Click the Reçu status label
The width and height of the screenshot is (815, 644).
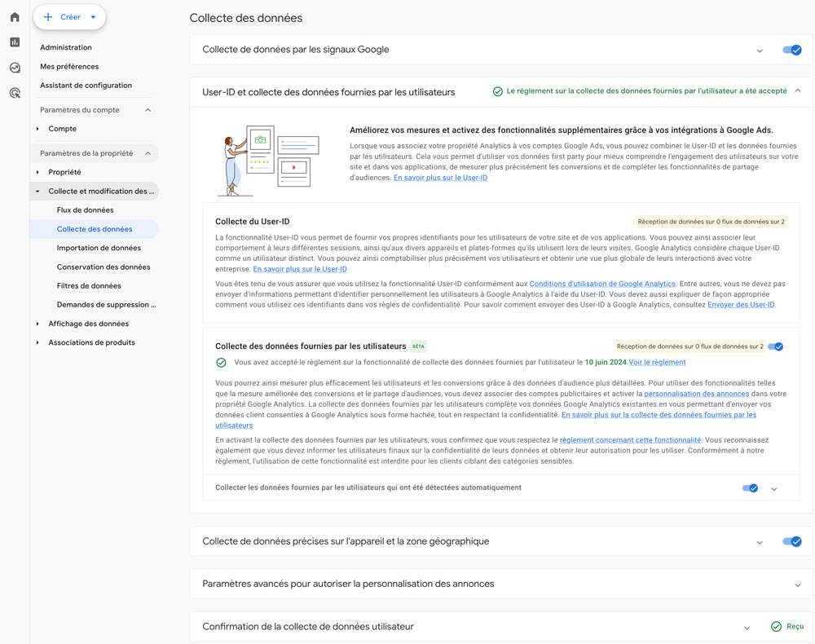pos(795,626)
